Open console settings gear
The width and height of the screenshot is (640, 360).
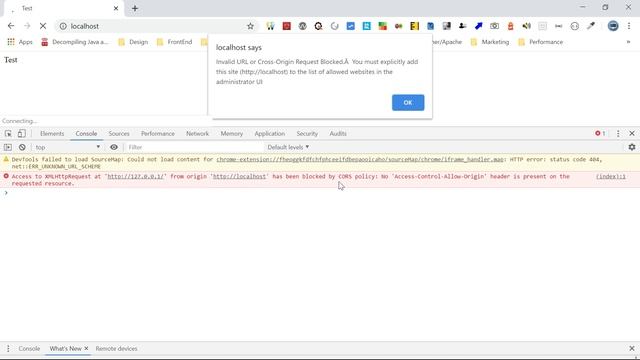point(632,147)
